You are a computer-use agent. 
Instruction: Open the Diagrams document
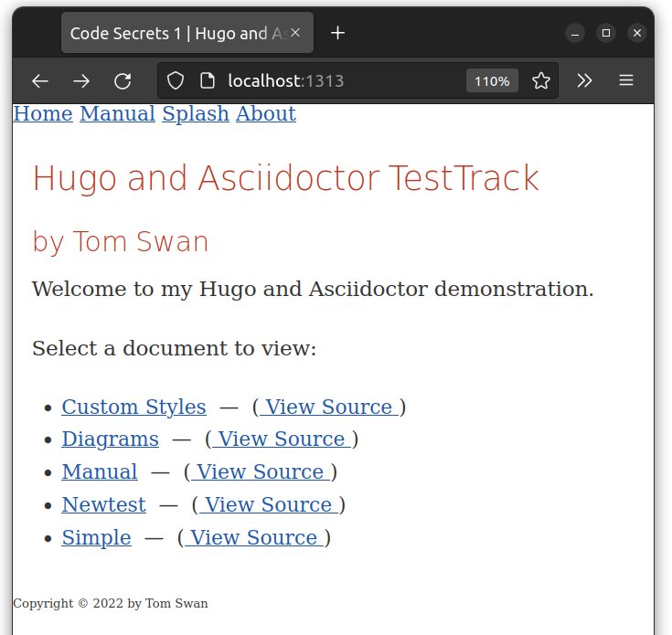pos(110,439)
